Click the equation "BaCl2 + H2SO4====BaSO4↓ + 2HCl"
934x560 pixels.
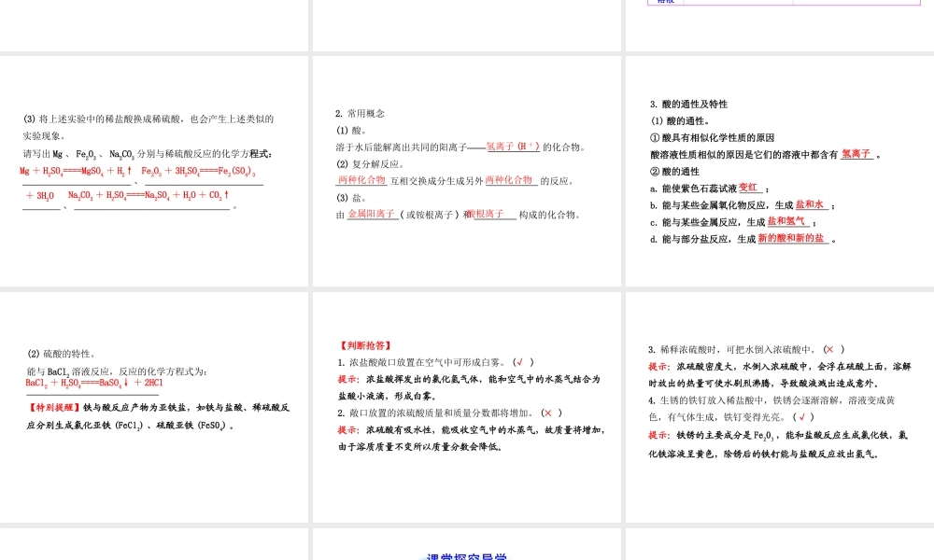(94, 383)
